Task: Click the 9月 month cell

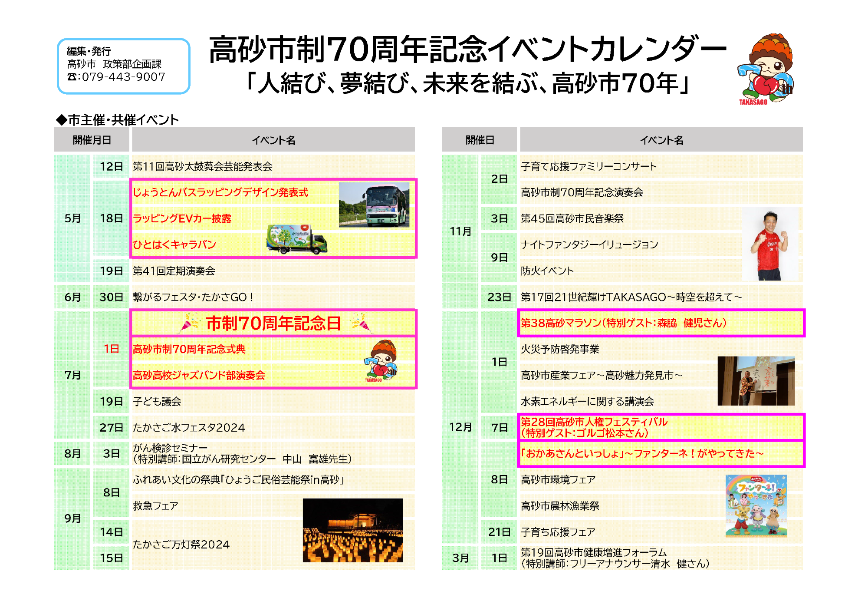Action: [x=72, y=518]
